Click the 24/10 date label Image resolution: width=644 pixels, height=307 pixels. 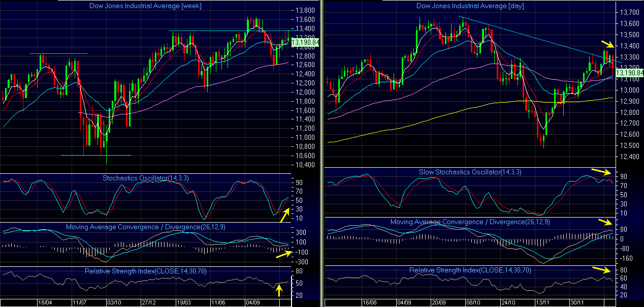pos(508,302)
